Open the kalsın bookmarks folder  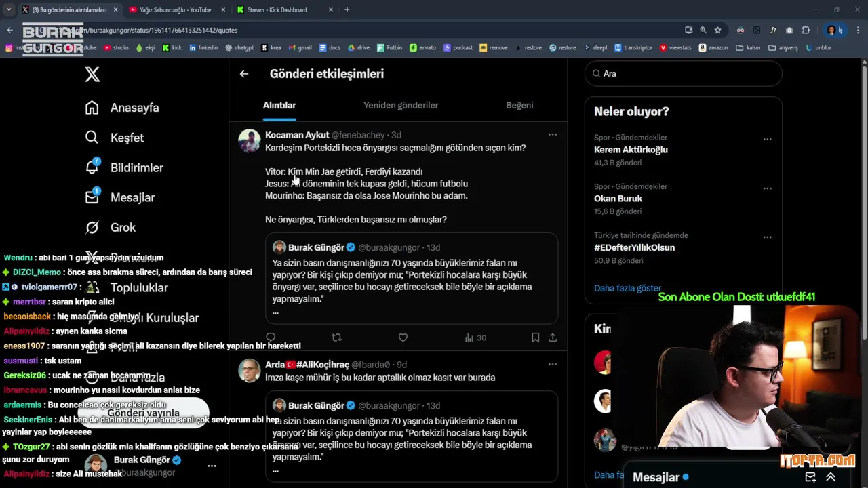click(x=748, y=48)
